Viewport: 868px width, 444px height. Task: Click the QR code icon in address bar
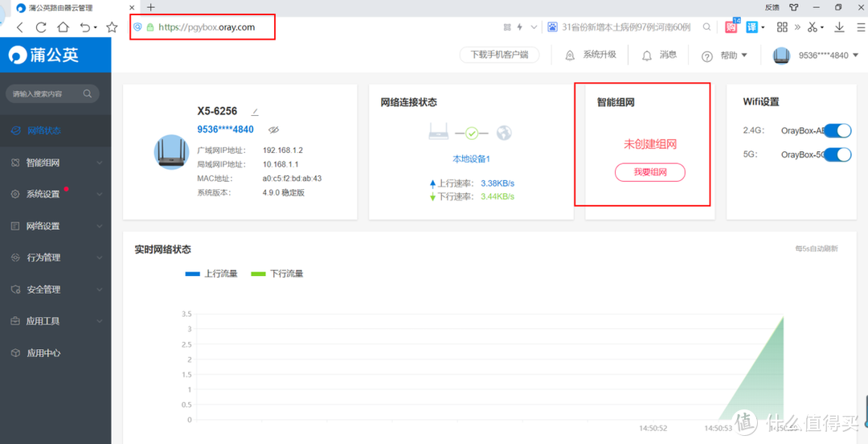(x=507, y=27)
